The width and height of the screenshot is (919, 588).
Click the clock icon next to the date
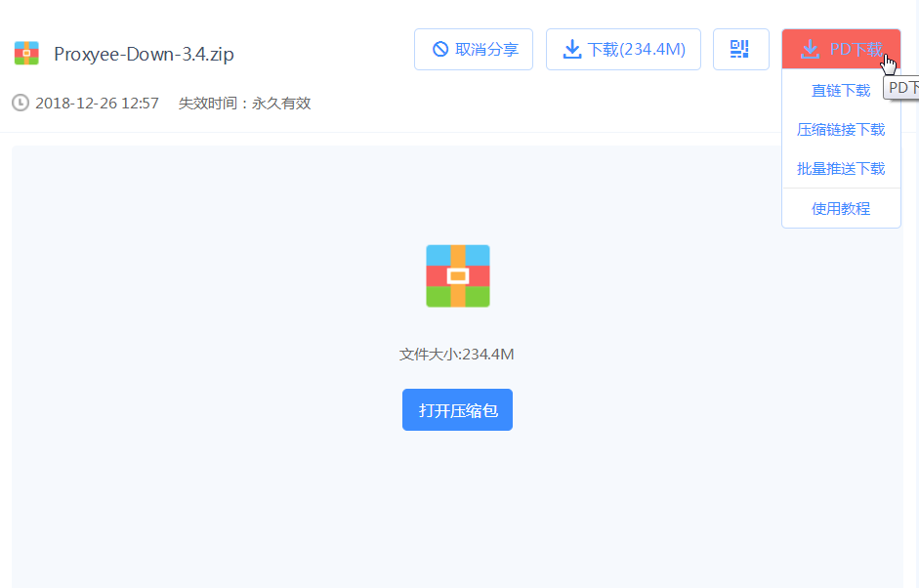coord(21,103)
